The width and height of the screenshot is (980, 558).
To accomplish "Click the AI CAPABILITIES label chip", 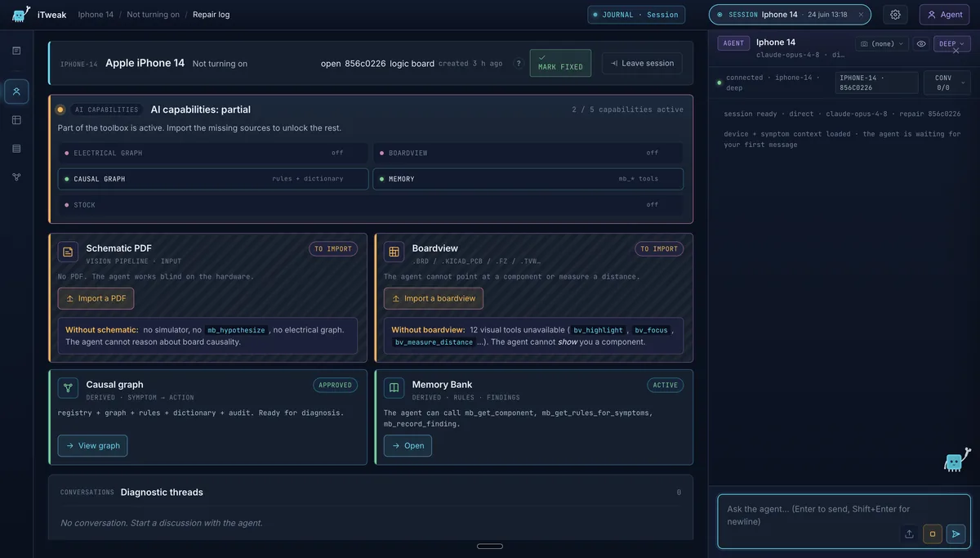I will click(x=107, y=109).
